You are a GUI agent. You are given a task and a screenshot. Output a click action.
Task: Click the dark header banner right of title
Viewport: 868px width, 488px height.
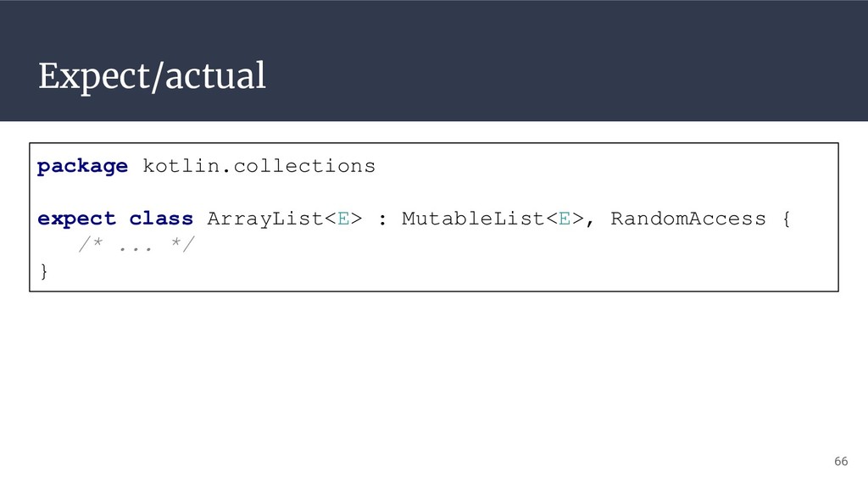pyautogui.click(x=565, y=61)
